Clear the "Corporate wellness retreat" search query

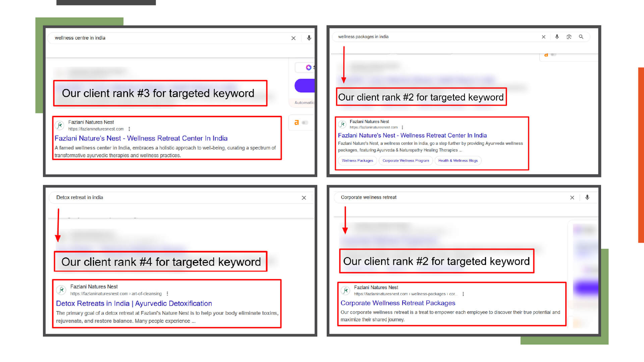(572, 198)
